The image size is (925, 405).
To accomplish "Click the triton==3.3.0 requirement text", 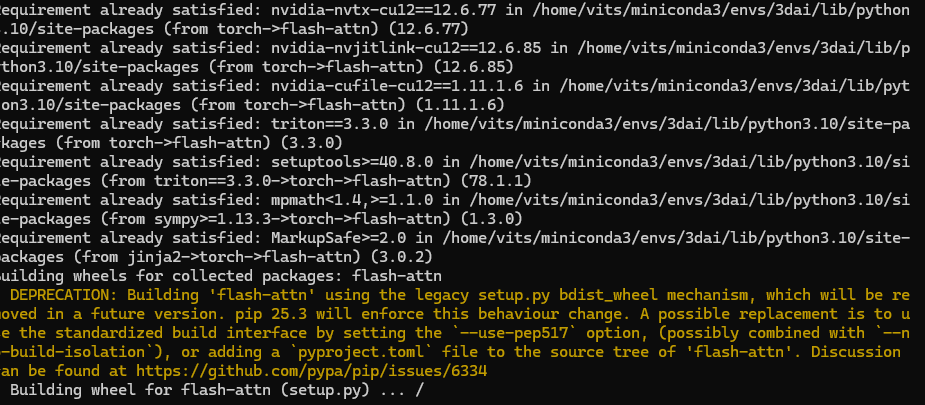I will tap(329, 124).
